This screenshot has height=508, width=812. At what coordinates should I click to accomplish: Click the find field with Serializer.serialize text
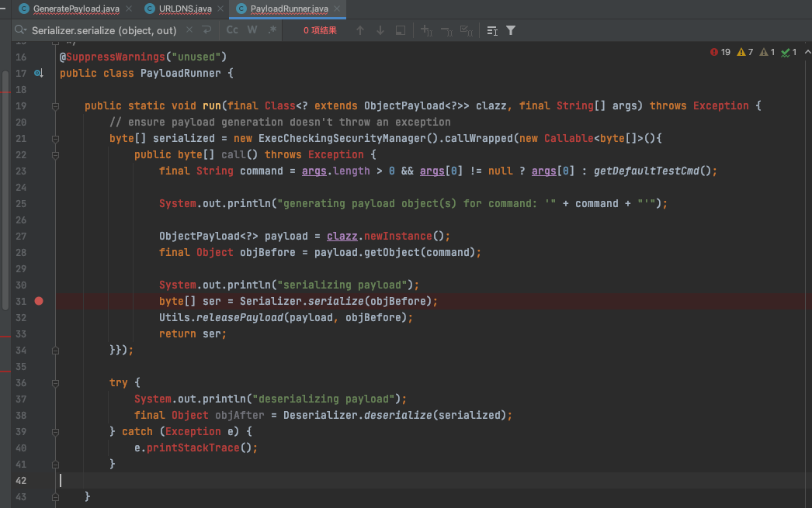(x=104, y=30)
